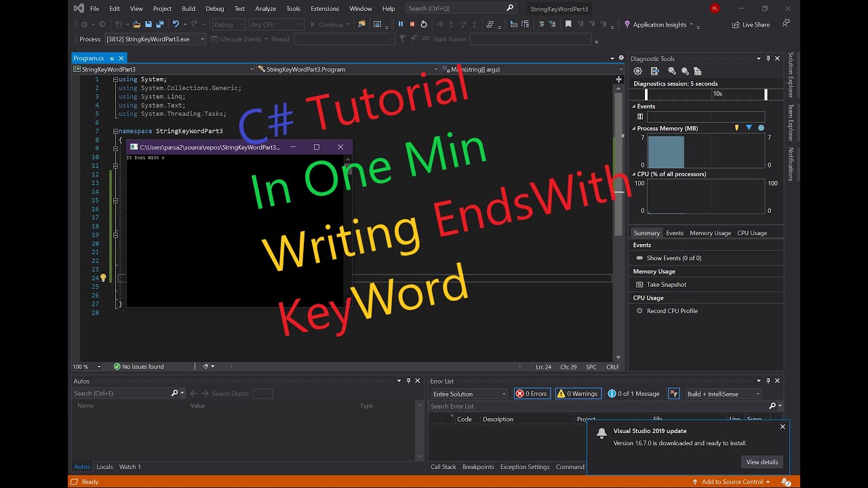Toggle Record CPU Profile

(x=668, y=311)
